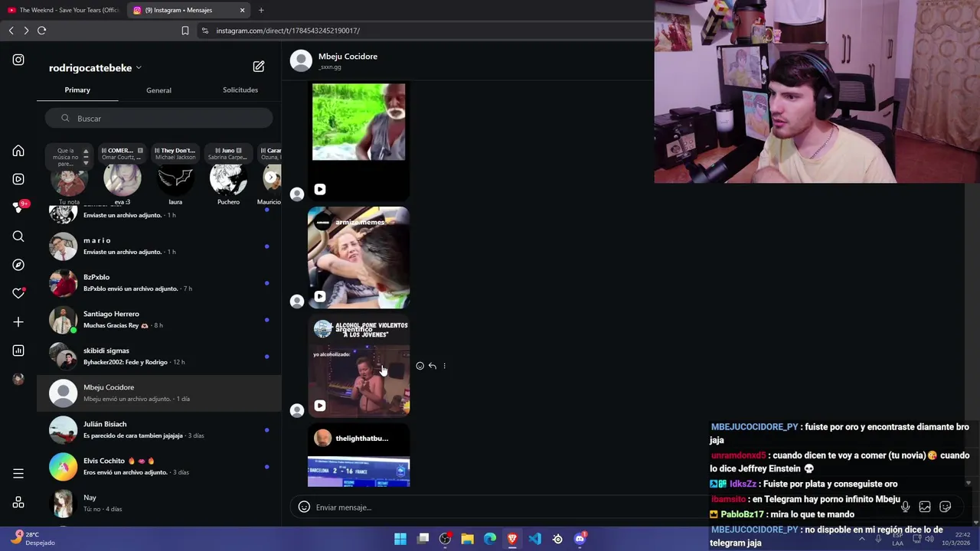Open Notifications heart icon

coord(18,293)
